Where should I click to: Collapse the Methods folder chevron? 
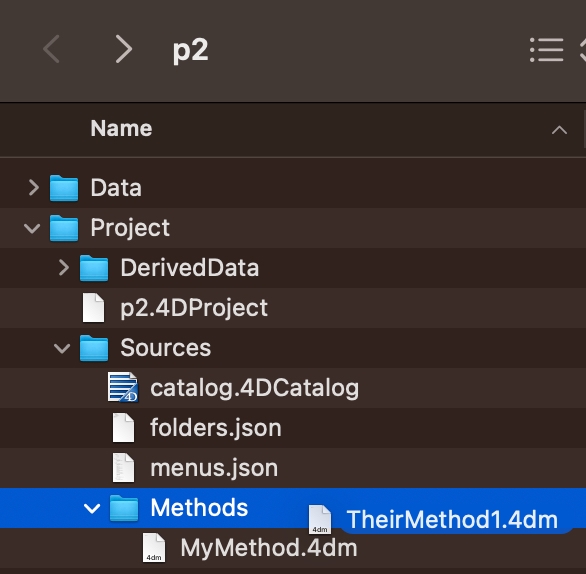coord(92,508)
